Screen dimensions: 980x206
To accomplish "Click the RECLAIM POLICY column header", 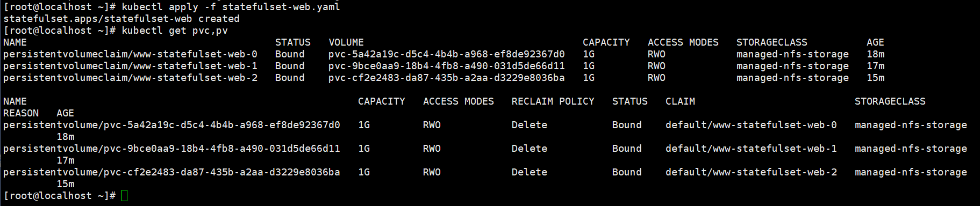I will click(553, 101).
